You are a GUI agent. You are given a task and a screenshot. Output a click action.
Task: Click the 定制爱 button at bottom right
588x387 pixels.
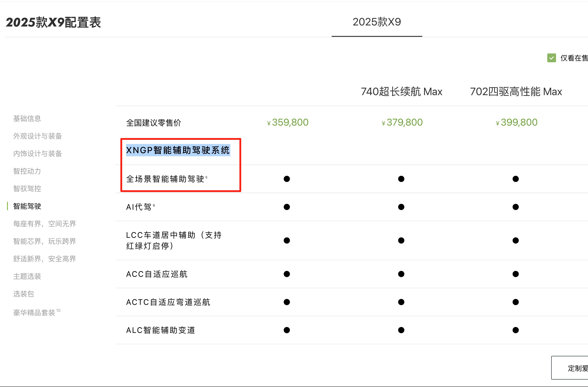(x=570, y=368)
